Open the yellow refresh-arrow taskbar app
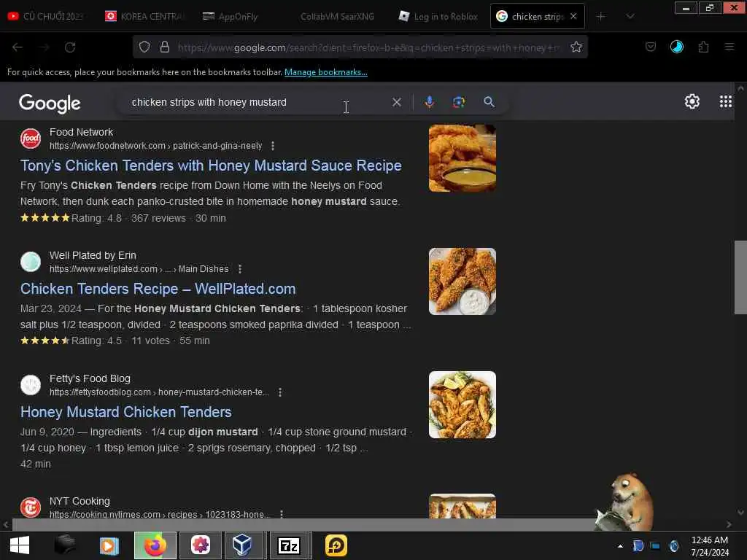This screenshot has height=560, width=747. click(x=336, y=545)
